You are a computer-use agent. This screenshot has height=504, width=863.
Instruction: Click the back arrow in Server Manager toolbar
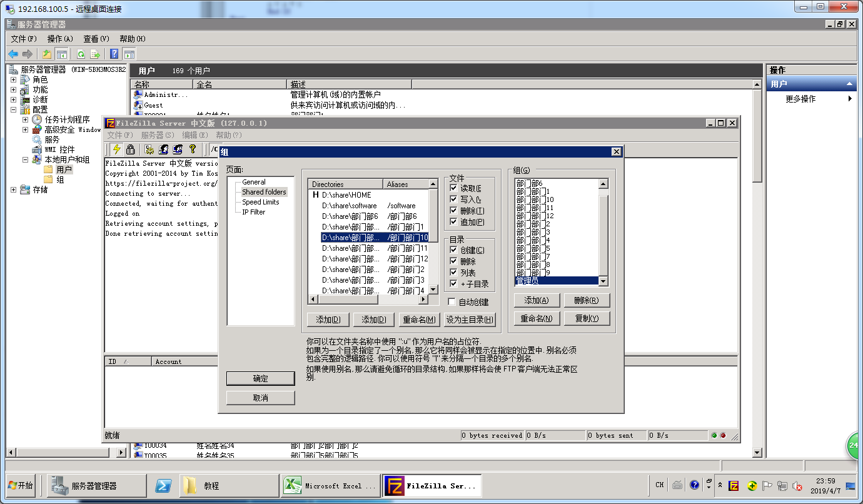[13, 54]
